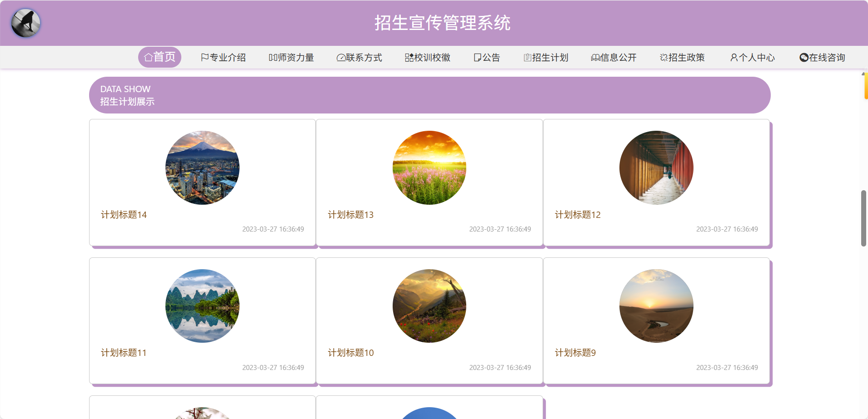Screen dimensions: 868x419
Task: Click the sunset flower field thumbnail for 计划标题13
Action: pos(429,168)
